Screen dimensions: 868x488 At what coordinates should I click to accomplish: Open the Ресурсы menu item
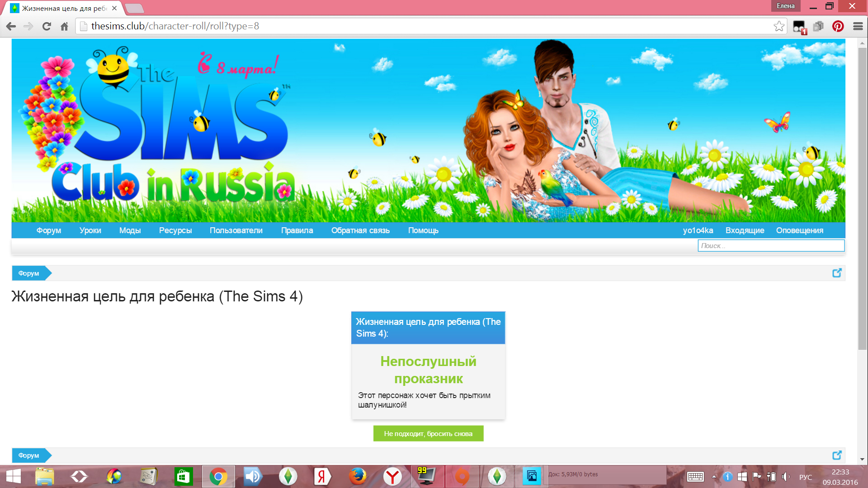175,230
